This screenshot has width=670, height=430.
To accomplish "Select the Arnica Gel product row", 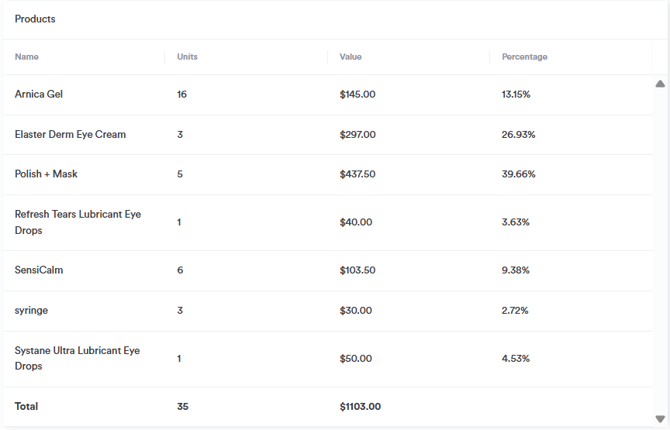I will (39, 94).
